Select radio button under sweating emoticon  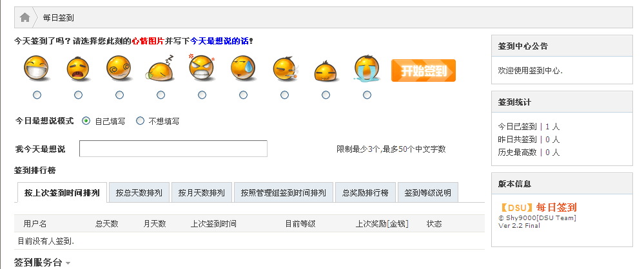coord(243,95)
